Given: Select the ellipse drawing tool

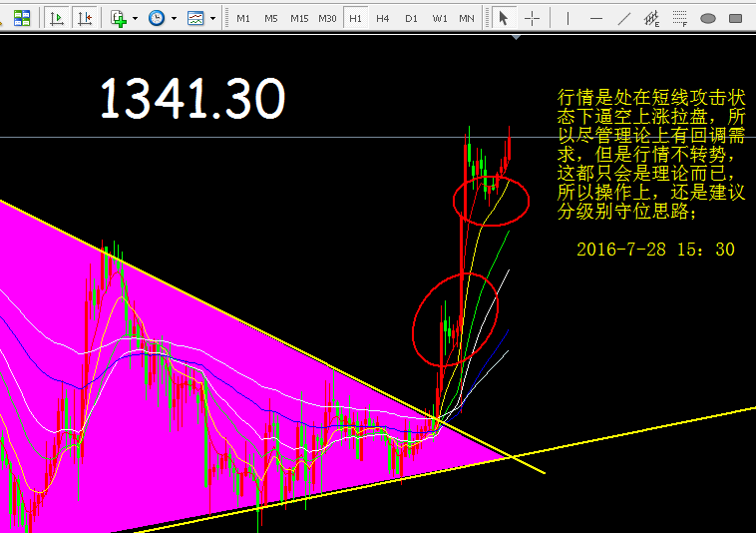Looking at the screenshot, I should coord(708,18).
